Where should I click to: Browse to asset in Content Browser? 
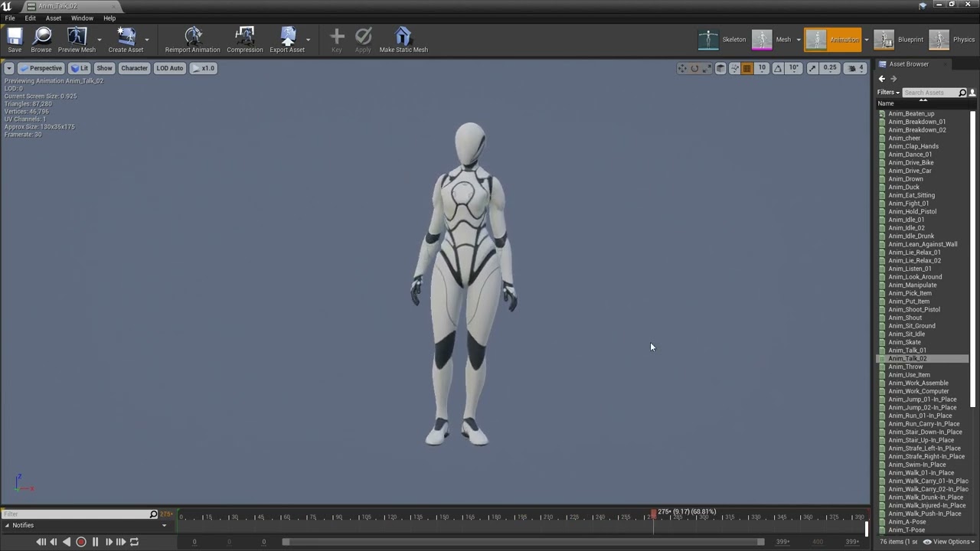click(41, 40)
